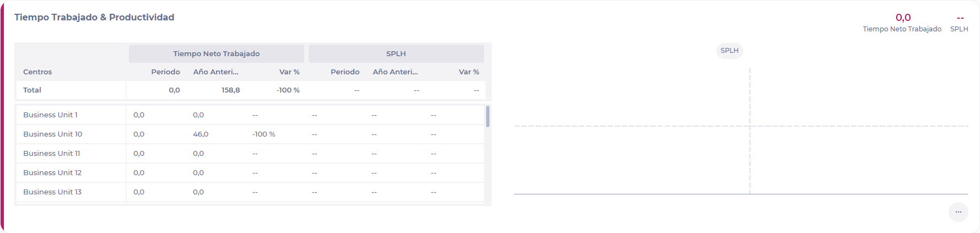The image size is (980, 233).
Task: Select the Tiempo Neto Trabajado column group header
Action: (x=216, y=53)
